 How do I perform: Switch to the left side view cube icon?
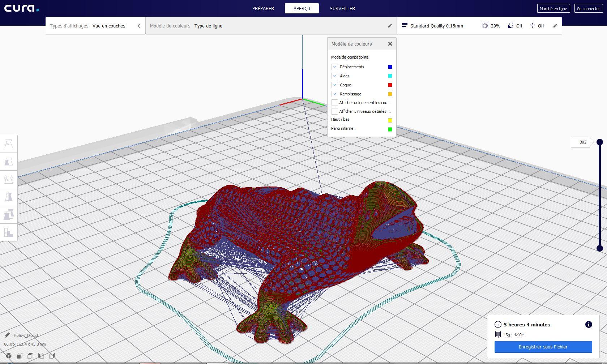coord(41,356)
